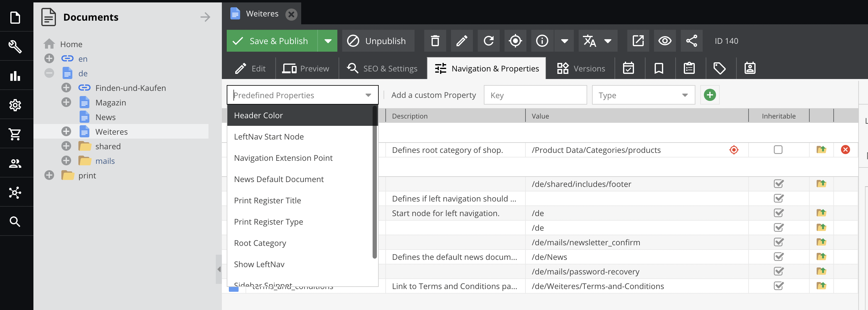The image size is (868, 310).
Task: Toggle inheritable checkbox for /de/News row
Action: coord(778,257)
